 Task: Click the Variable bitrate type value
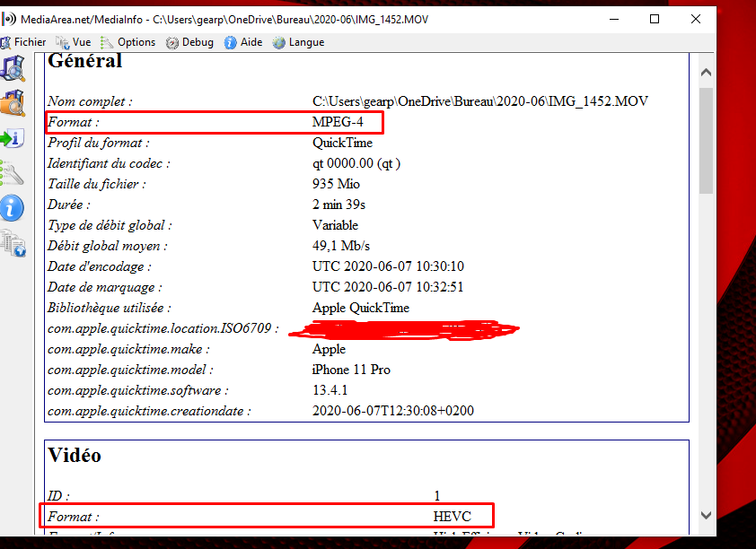[x=335, y=225]
